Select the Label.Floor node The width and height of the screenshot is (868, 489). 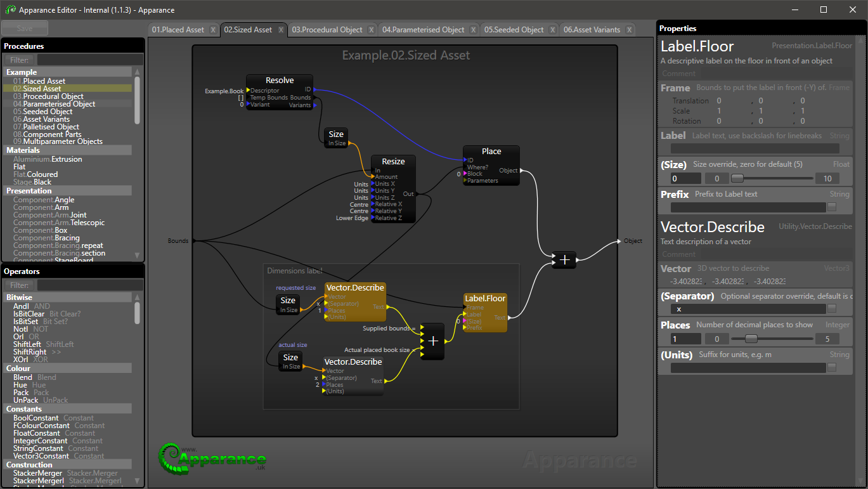(485, 299)
